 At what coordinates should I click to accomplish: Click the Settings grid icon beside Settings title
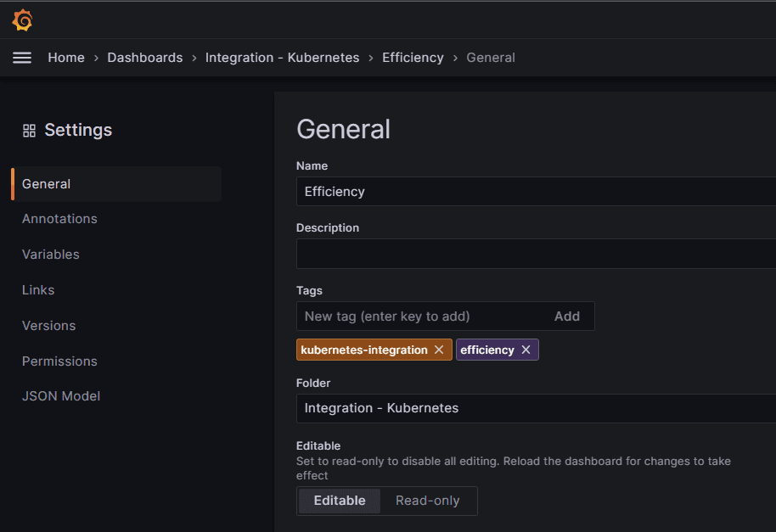pos(28,130)
